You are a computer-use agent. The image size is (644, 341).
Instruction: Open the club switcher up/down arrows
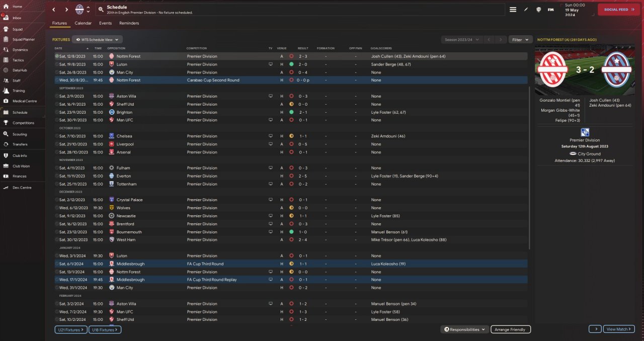point(89,10)
